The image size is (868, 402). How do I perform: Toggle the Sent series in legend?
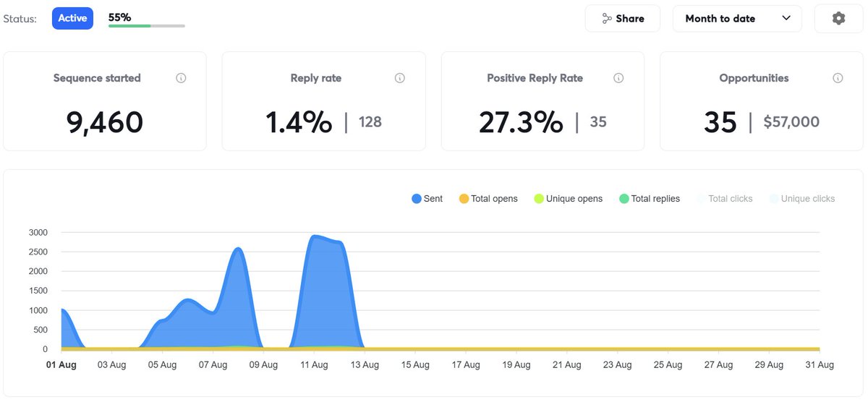pos(427,199)
